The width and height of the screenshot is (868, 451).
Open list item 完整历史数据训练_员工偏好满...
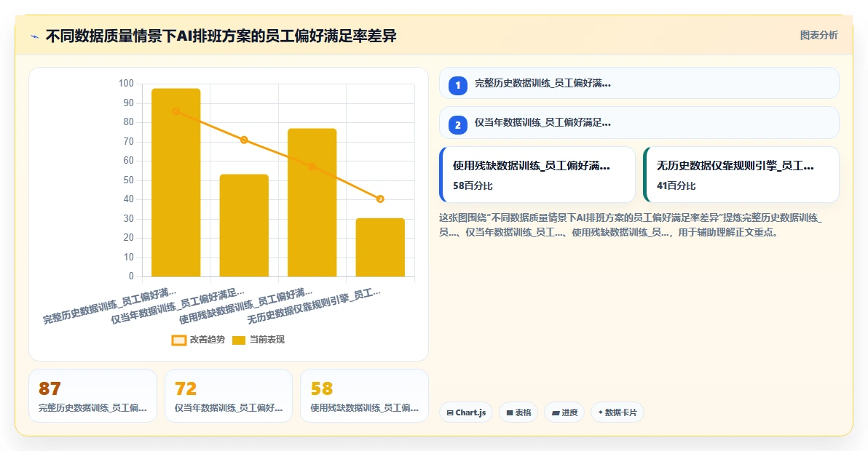click(x=639, y=84)
